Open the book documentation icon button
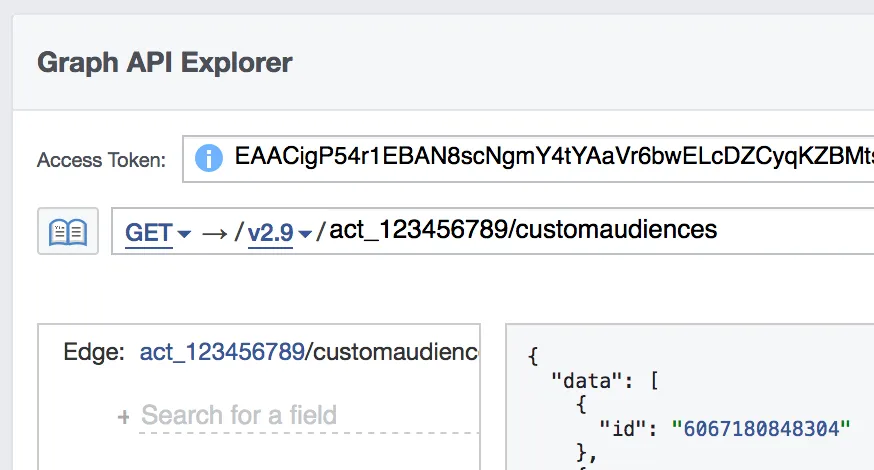874x470 pixels. point(68,231)
